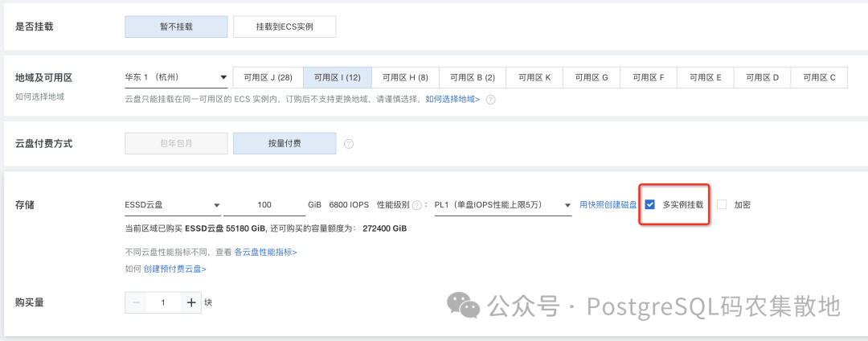Select 暂不挂载 option
The height and width of the screenshot is (341, 868).
[x=176, y=27]
